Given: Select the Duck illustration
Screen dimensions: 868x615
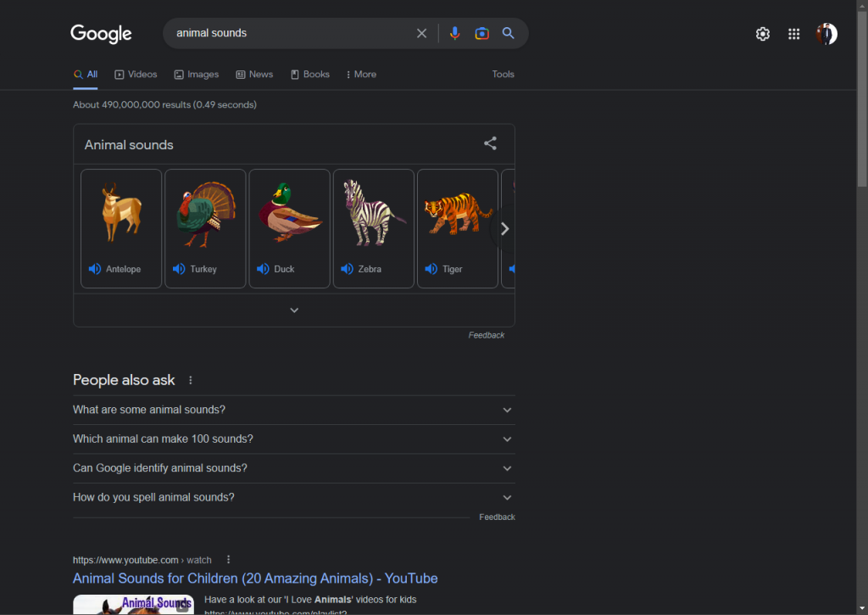Looking at the screenshot, I should coord(290,212).
